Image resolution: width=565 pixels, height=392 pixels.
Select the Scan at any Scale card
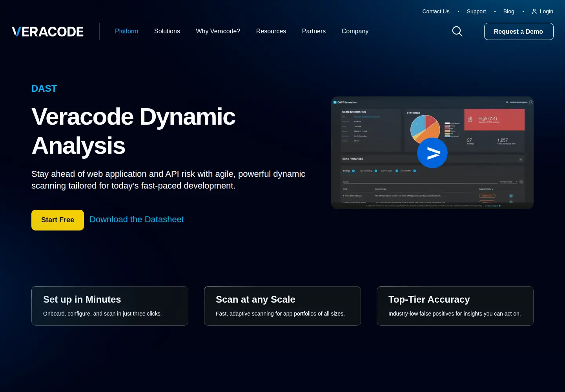(282, 306)
